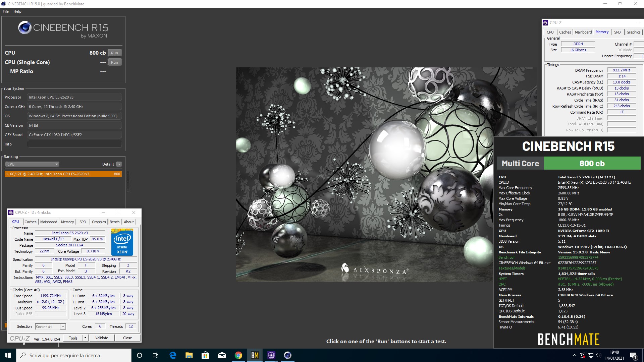This screenshot has width=644, height=362.
Task: Switch to Memory tab in lower CPU-Z window
Action: (x=67, y=222)
